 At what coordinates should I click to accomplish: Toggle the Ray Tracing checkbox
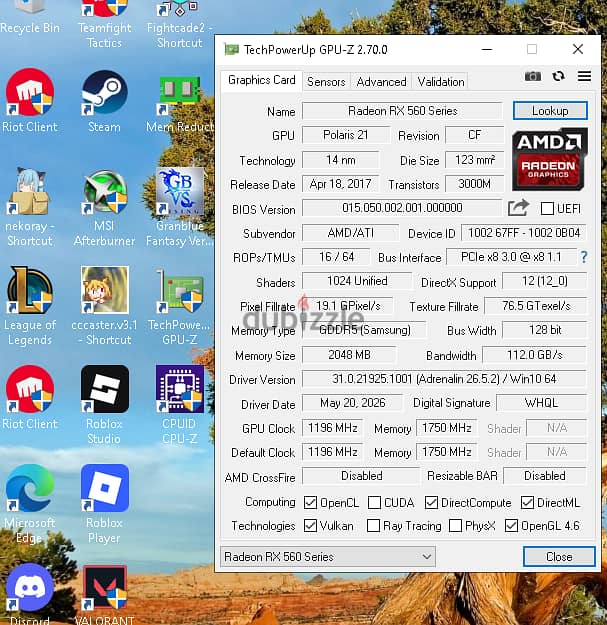[x=373, y=526]
